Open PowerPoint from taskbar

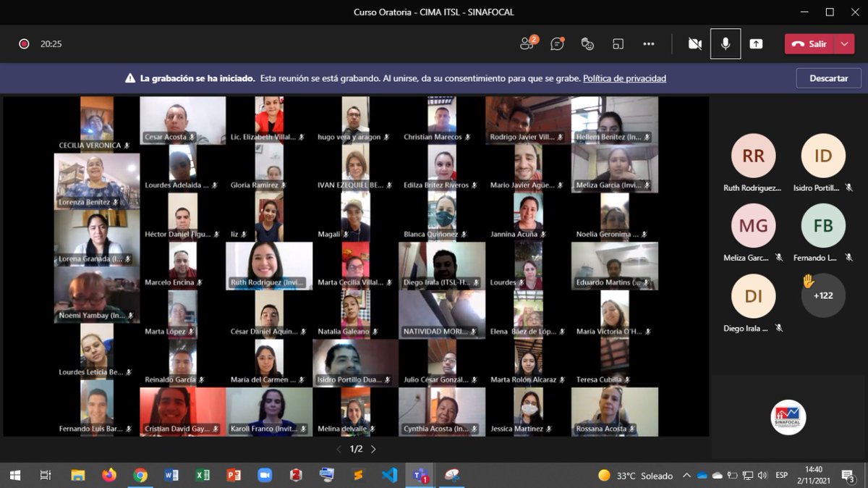tap(234, 475)
